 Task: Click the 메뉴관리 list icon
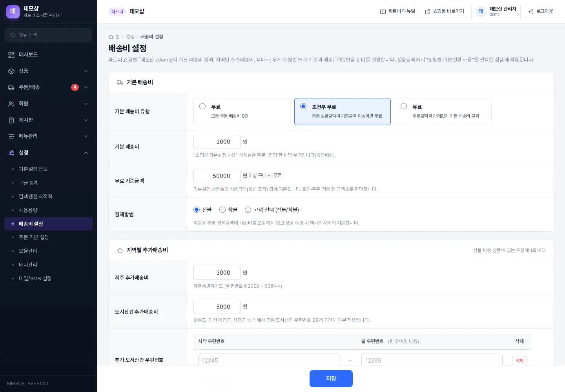(11, 136)
